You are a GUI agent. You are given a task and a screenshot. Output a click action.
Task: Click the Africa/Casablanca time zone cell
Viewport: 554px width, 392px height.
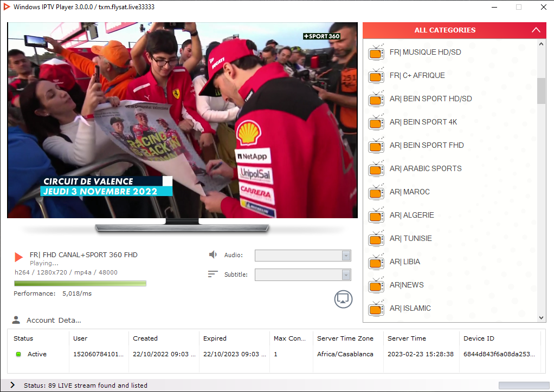[345, 354]
